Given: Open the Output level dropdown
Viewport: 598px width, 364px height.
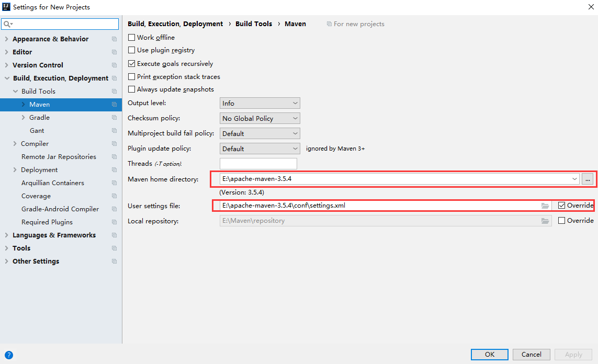Looking at the screenshot, I should (259, 104).
